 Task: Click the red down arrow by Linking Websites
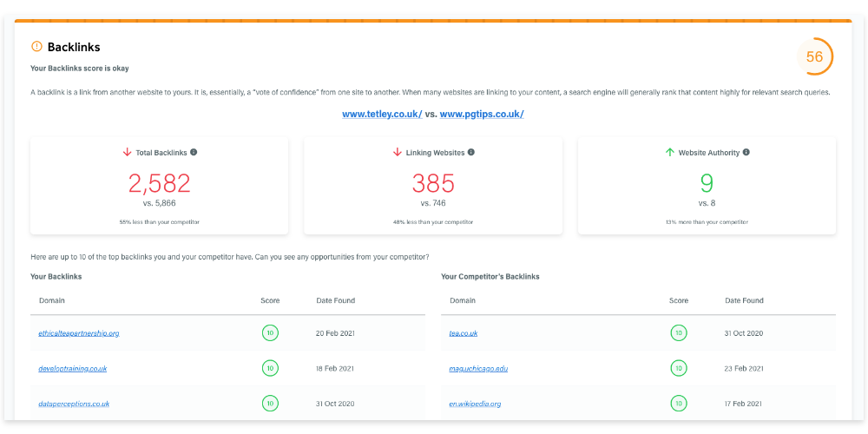coord(397,152)
